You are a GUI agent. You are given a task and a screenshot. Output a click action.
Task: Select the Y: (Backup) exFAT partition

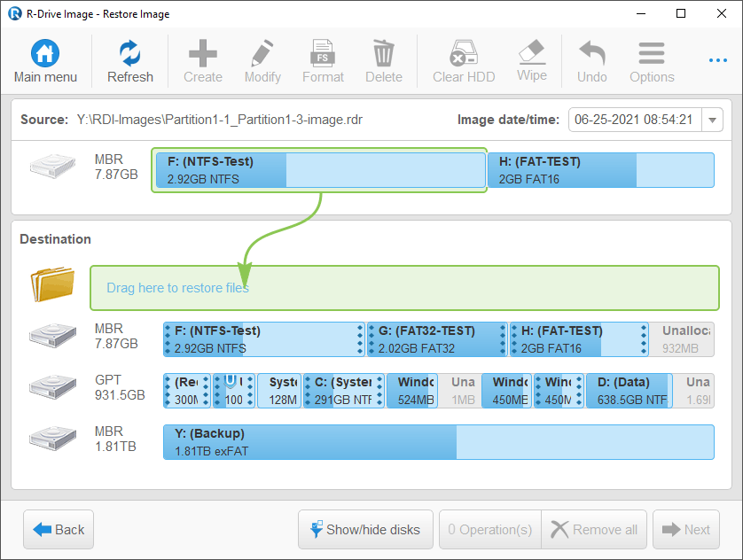438,442
